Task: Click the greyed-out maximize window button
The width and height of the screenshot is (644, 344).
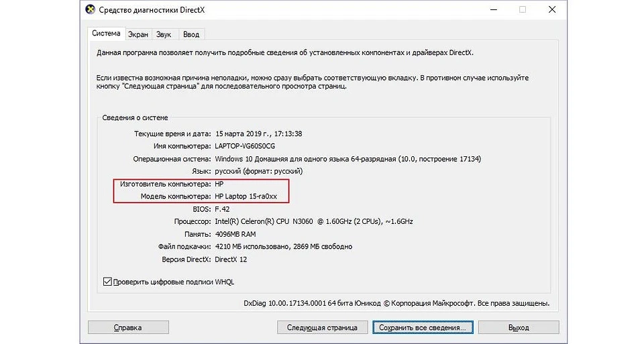Action: [523, 10]
